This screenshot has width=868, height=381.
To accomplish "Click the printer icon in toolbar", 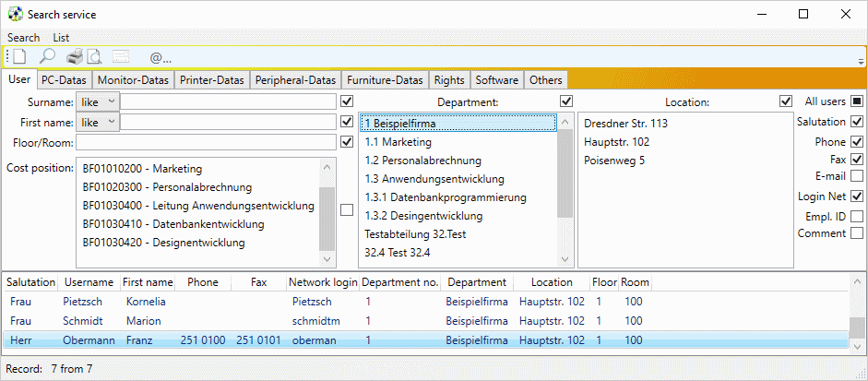I will tap(75, 56).
